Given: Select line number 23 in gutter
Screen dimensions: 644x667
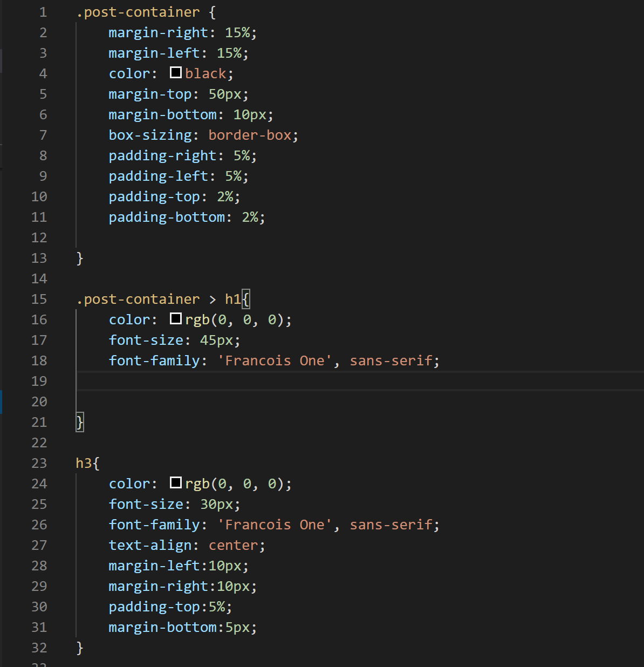Looking at the screenshot, I should pyautogui.click(x=39, y=463).
